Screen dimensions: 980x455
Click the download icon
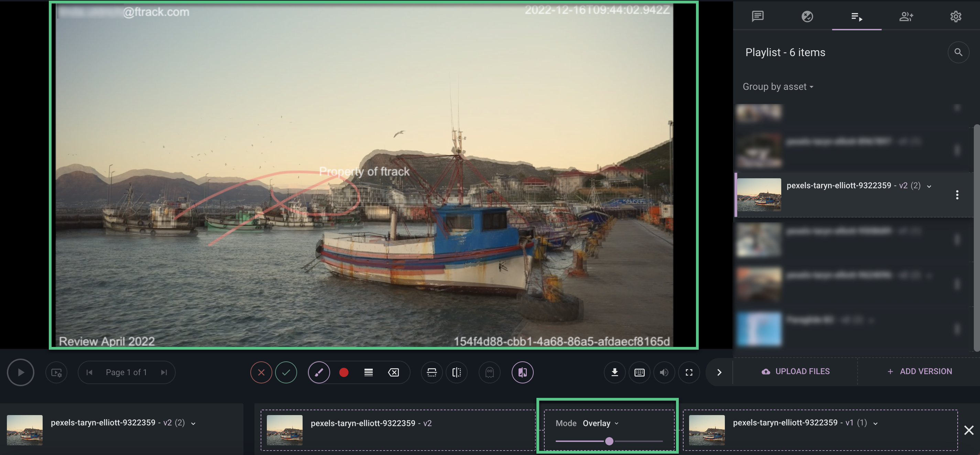[x=615, y=372]
